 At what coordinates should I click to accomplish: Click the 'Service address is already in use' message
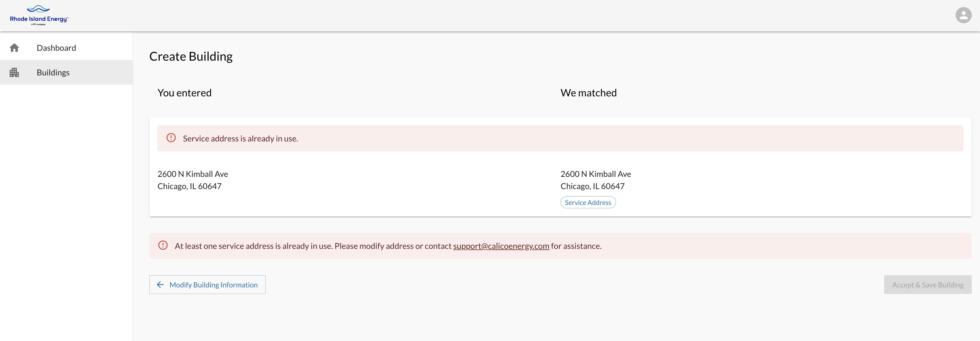coord(240,139)
